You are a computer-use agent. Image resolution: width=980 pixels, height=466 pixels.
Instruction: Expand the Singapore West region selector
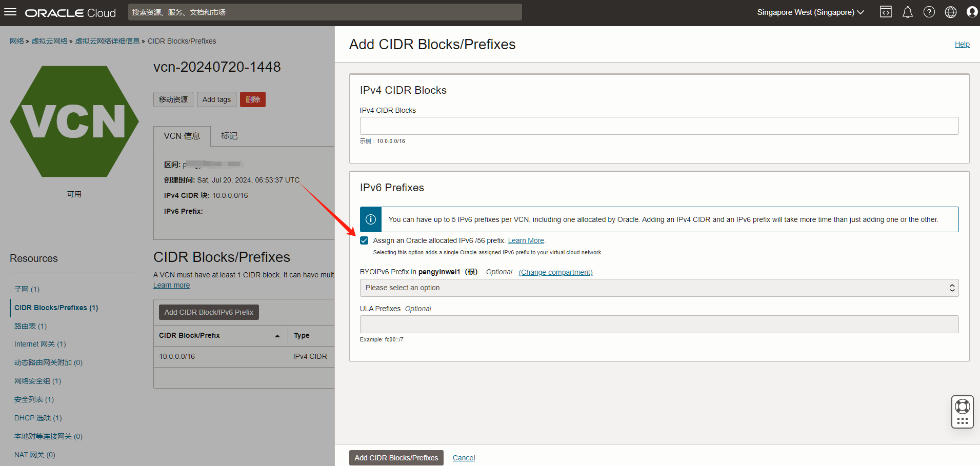[810, 12]
